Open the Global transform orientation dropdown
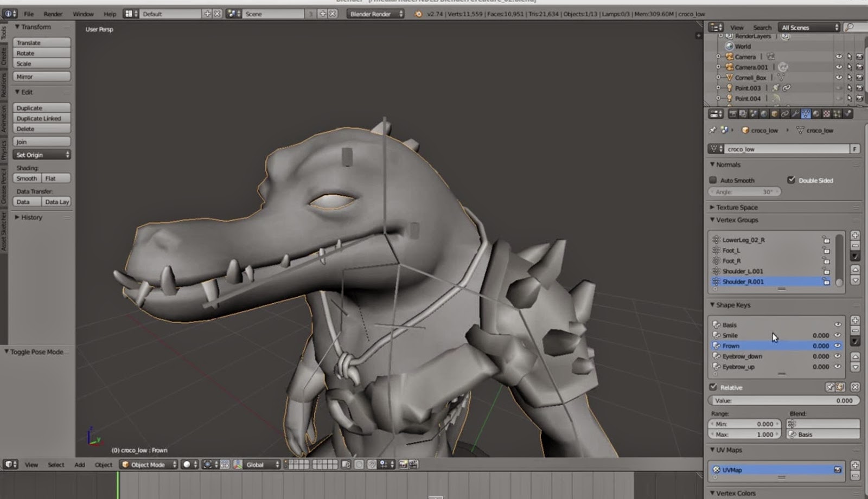This screenshot has width=868, height=499. coord(263,464)
